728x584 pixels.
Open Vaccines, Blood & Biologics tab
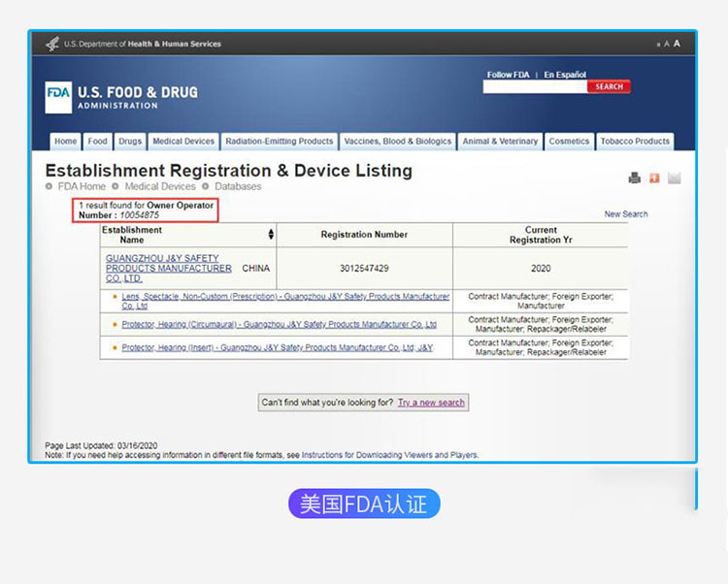point(397,142)
